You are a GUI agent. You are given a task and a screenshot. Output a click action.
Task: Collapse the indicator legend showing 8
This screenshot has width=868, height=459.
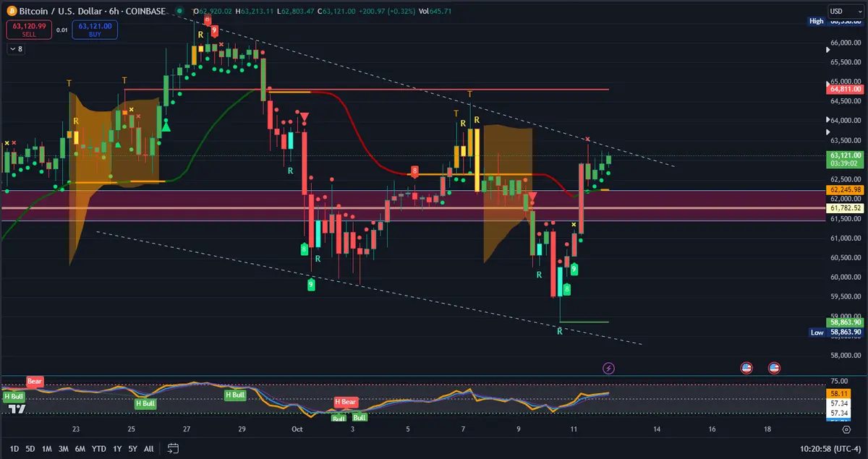coord(16,48)
